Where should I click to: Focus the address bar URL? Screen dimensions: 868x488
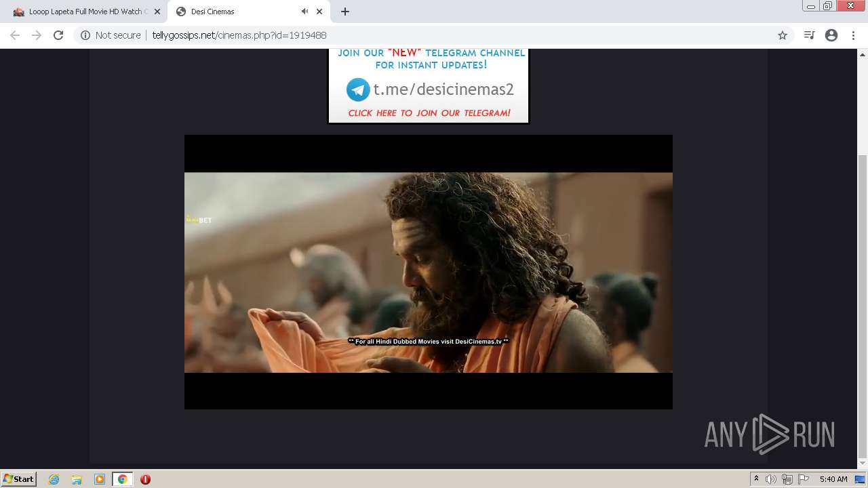[239, 35]
